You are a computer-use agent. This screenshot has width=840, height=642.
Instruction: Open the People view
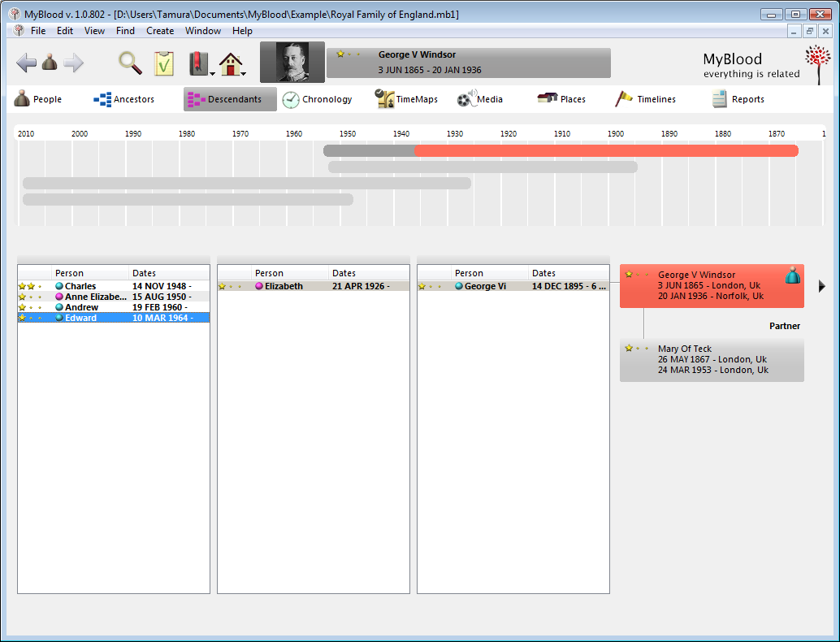coord(38,99)
